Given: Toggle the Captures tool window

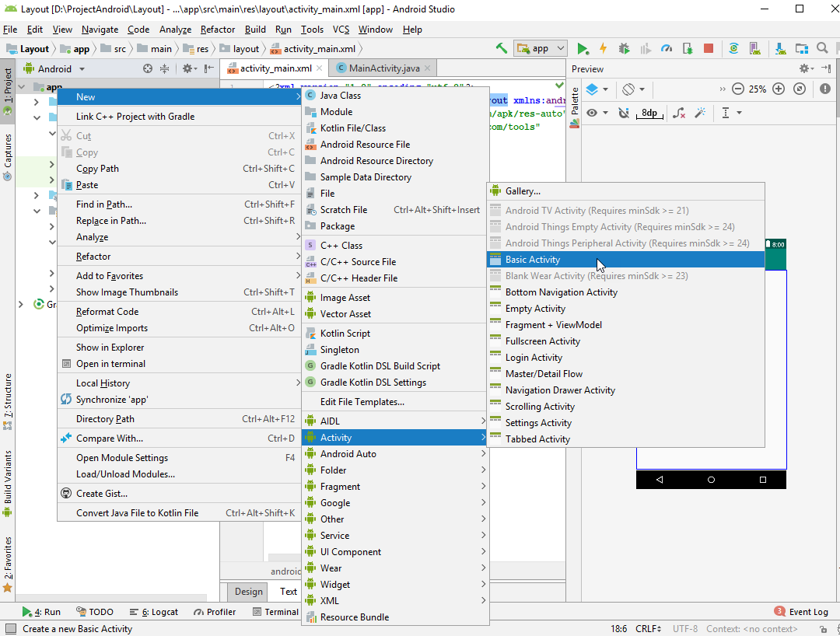Looking at the screenshot, I should (8, 157).
